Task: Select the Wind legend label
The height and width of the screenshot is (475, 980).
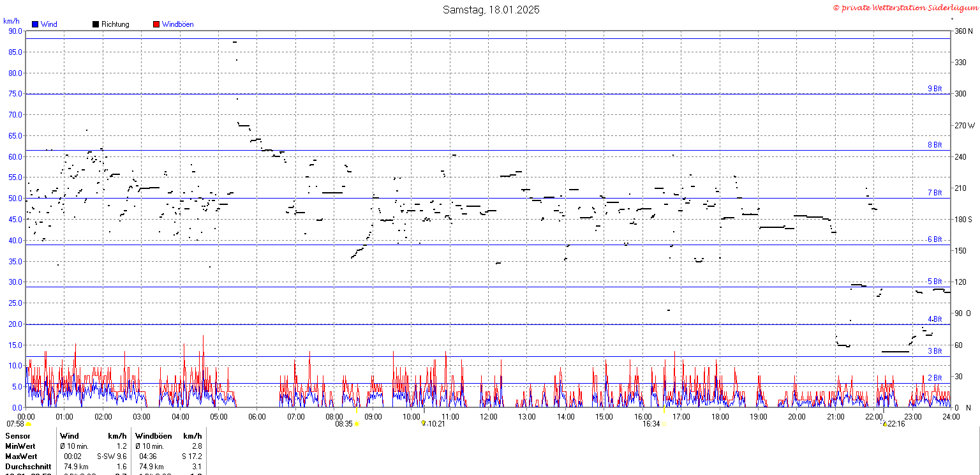Action: click(x=48, y=24)
